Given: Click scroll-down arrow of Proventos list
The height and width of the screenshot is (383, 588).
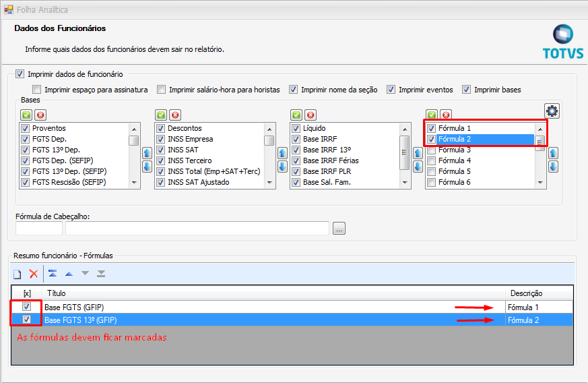Looking at the screenshot, I should point(134,183).
